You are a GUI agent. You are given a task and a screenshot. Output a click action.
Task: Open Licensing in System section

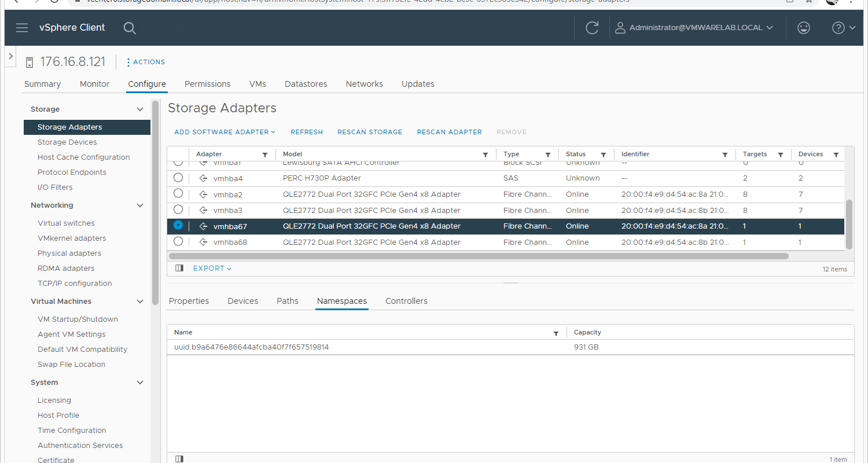(54, 400)
